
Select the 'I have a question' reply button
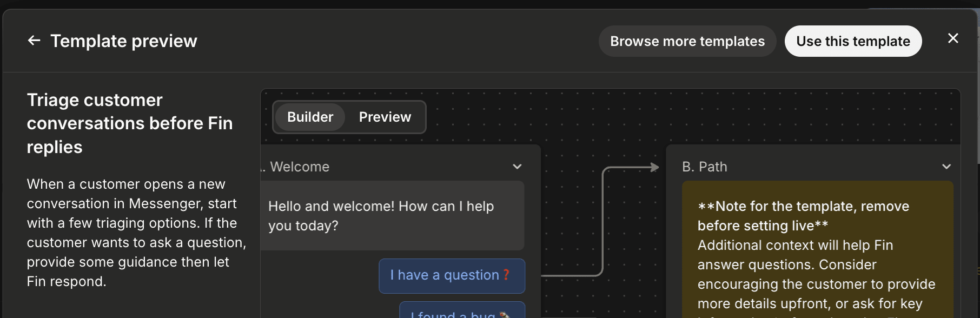click(452, 276)
